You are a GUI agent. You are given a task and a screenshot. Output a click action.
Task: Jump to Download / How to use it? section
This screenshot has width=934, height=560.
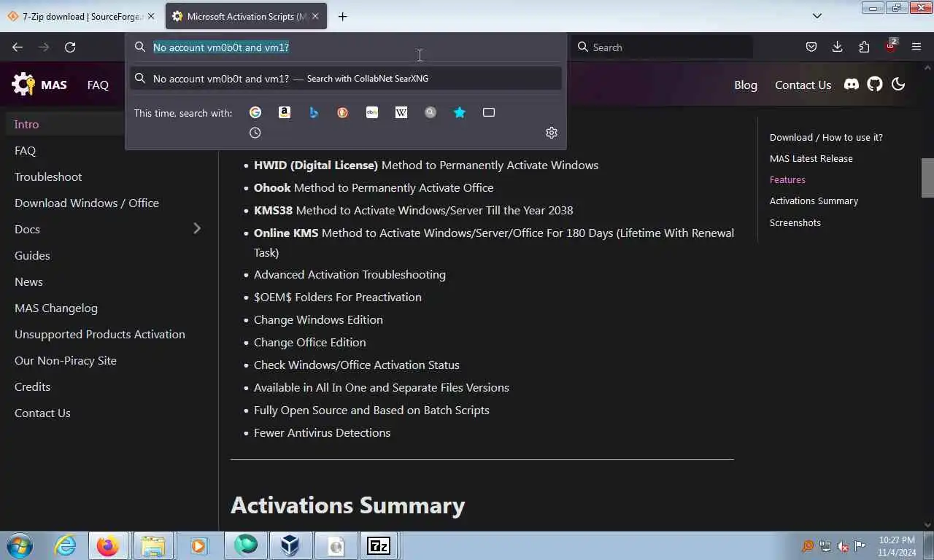(826, 137)
